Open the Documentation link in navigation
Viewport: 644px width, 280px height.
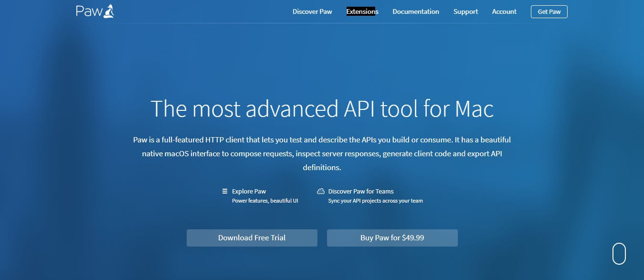[x=416, y=11]
